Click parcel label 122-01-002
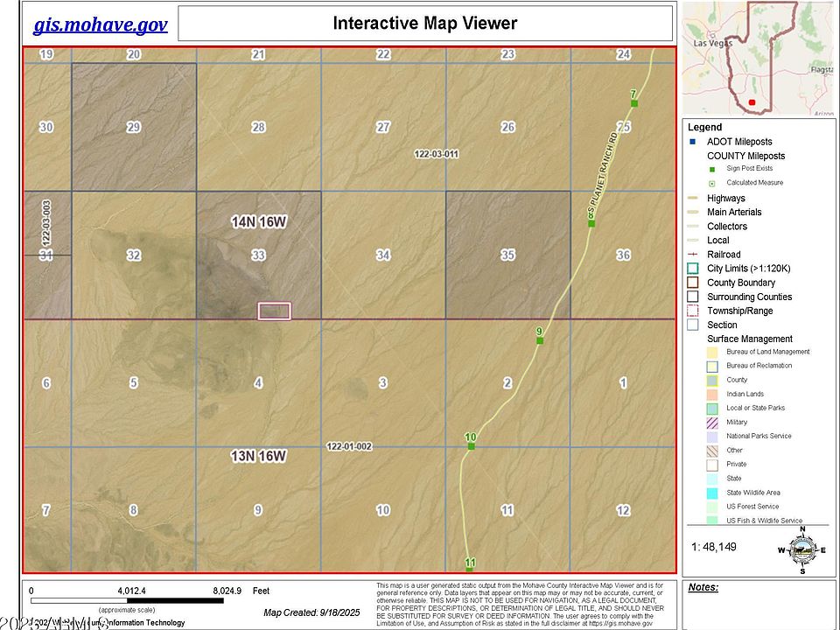This screenshot has width=840, height=630. point(349,446)
